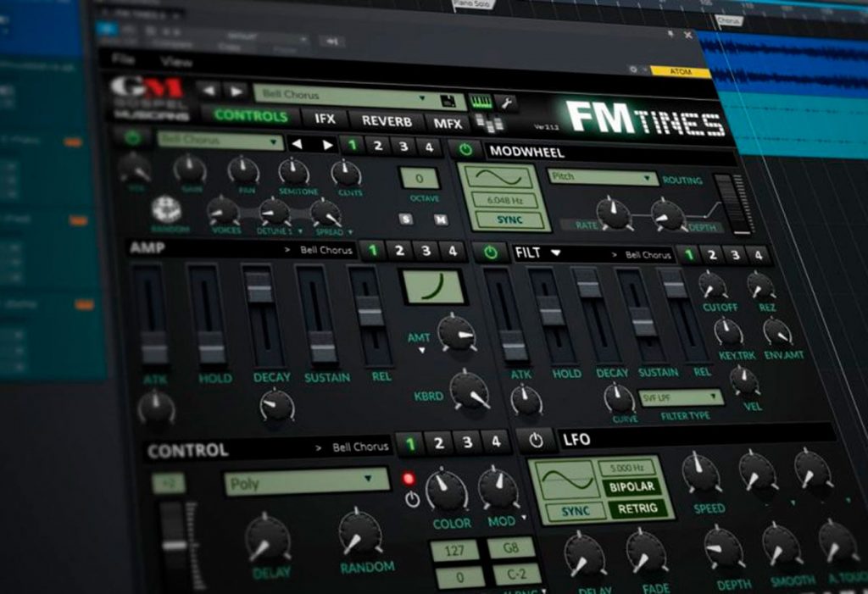Click the LFO SPEED knob
This screenshot has height=594, width=868.
tap(701, 474)
